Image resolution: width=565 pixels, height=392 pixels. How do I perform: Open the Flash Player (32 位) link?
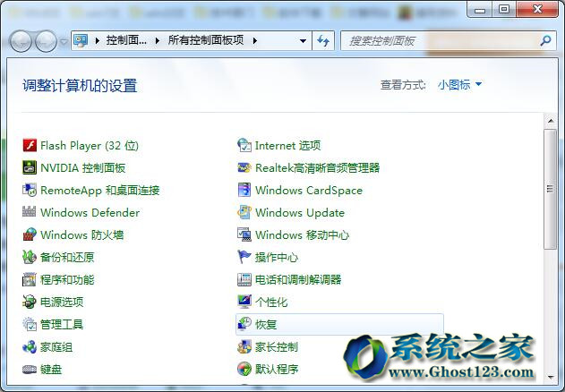[90, 146]
